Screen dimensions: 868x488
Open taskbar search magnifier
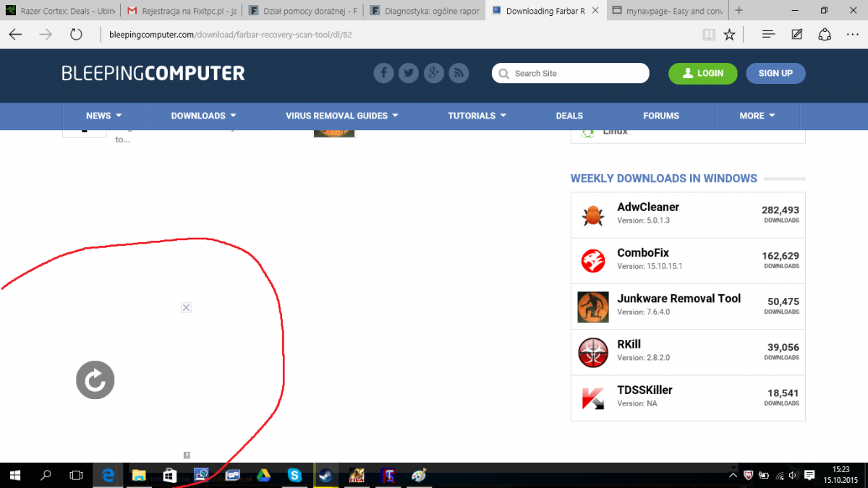click(46, 475)
